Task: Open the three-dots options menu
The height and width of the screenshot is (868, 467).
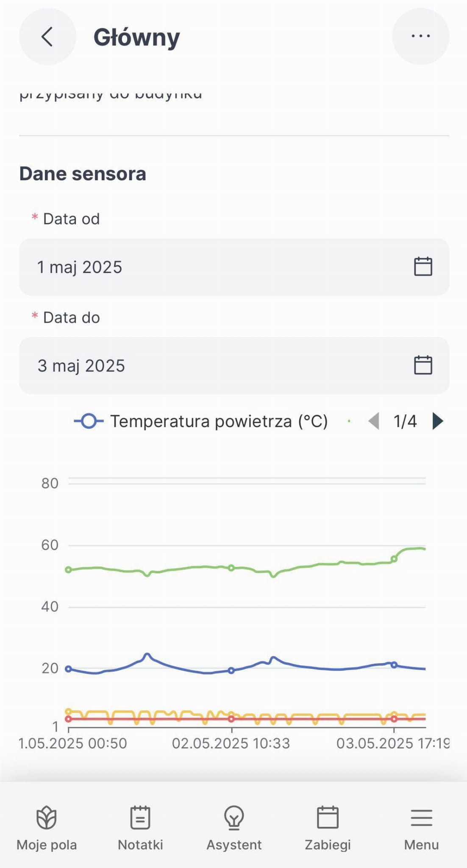Action: point(420,36)
